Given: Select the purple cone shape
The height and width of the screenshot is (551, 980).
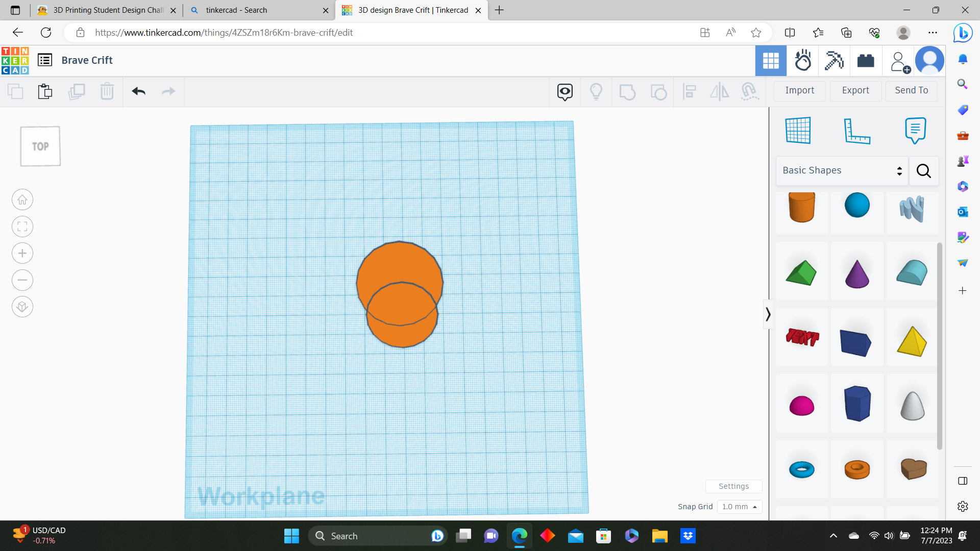Looking at the screenshot, I should [857, 274].
